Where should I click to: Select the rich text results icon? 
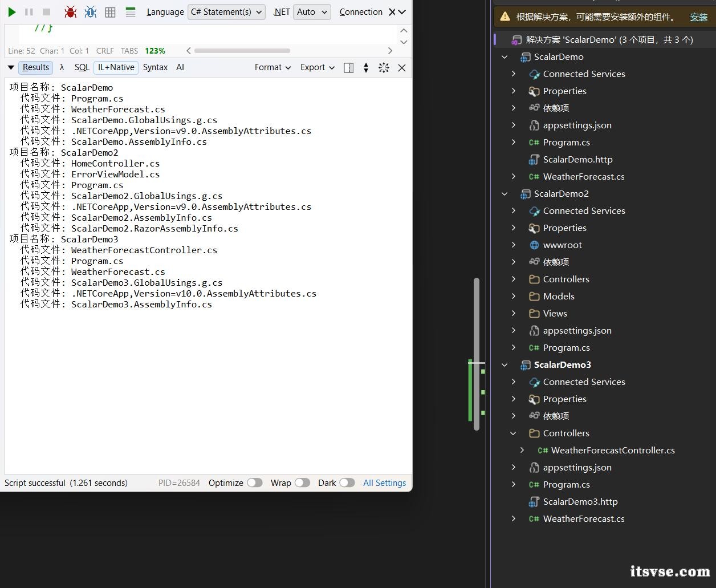pyautogui.click(x=131, y=12)
